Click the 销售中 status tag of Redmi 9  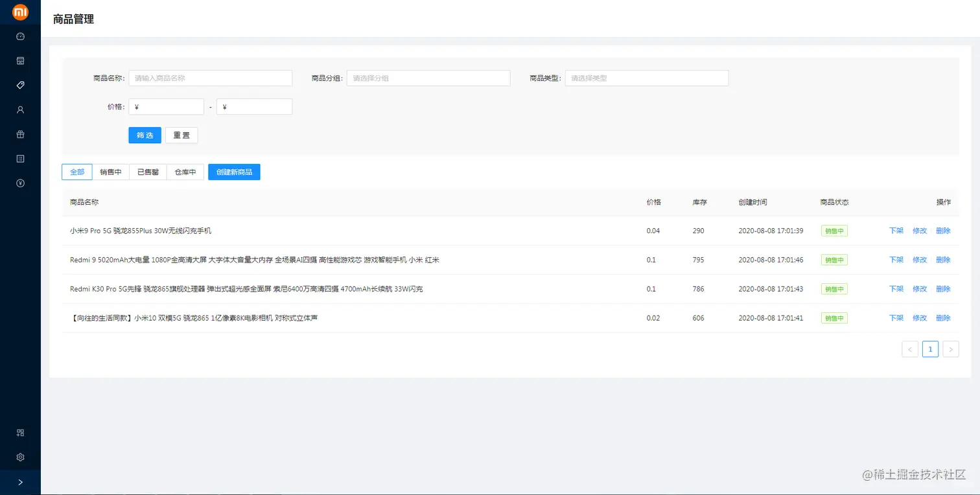(834, 260)
